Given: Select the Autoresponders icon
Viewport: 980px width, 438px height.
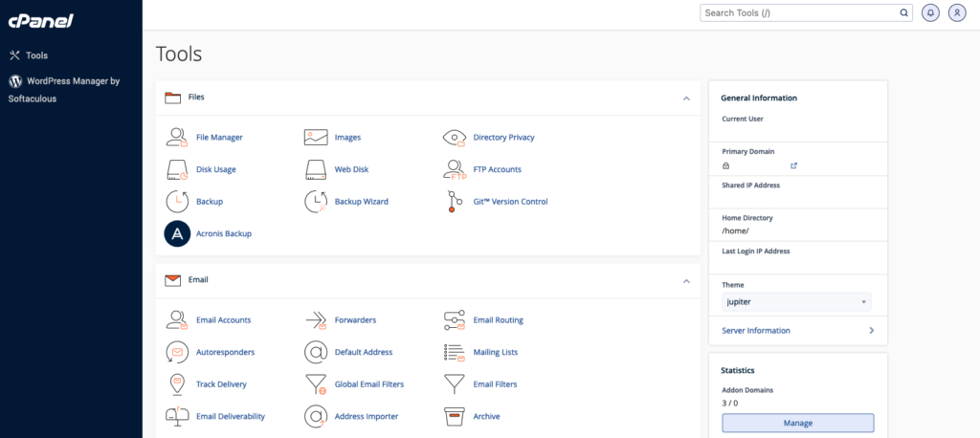Looking at the screenshot, I should pyautogui.click(x=177, y=352).
